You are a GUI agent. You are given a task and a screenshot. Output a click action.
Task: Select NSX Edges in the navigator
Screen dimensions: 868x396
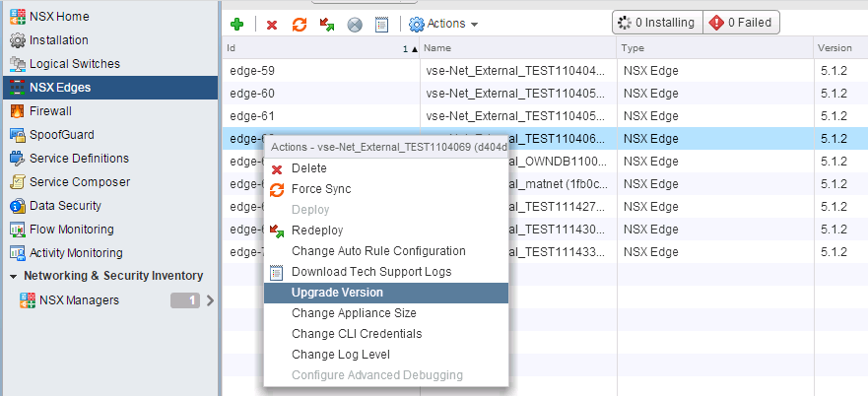click(x=110, y=88)
